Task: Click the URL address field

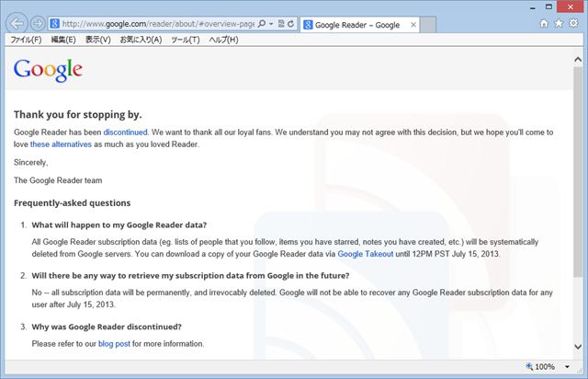Action: point(158,24)
